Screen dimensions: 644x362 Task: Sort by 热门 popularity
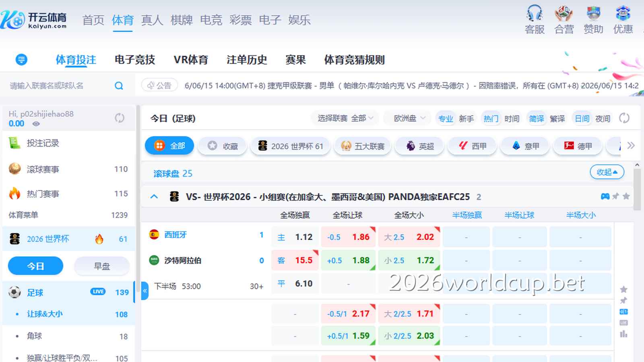pos(491,119)
